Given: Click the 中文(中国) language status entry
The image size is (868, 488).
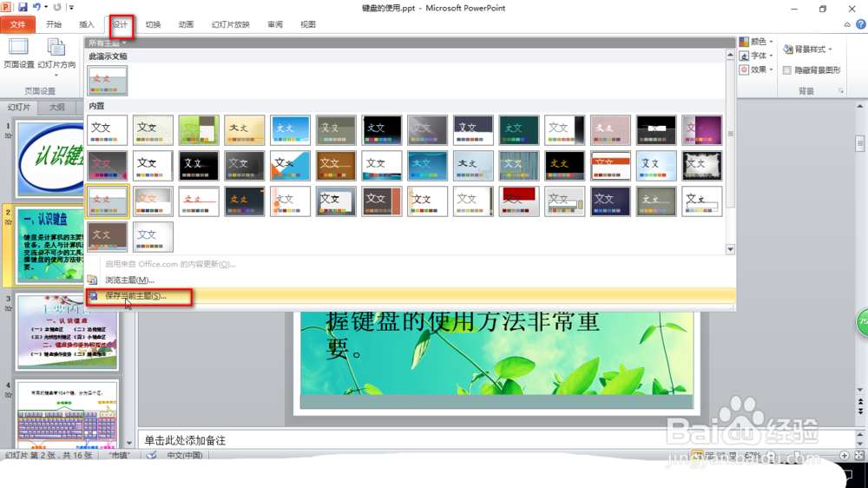Looking at the screenshot, I should (184, 455).
